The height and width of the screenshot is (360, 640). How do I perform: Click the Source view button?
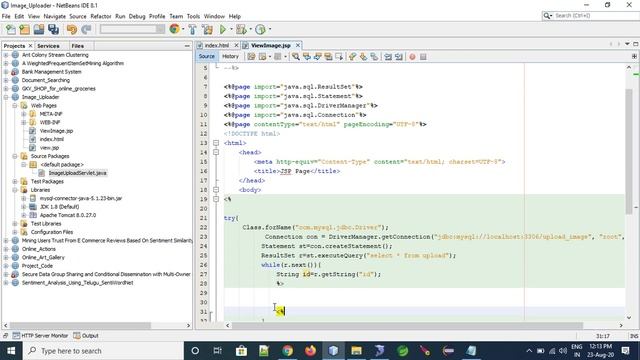[x=207, y=56]
